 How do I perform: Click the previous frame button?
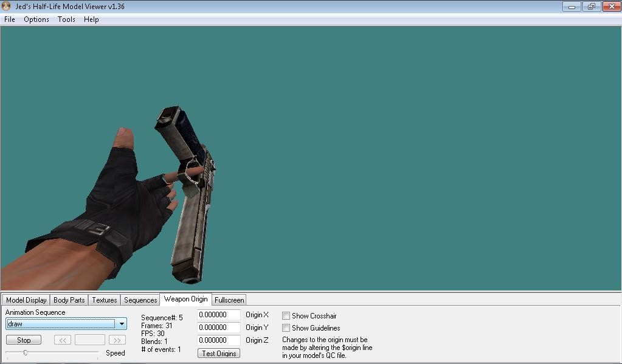pos(62,340)
